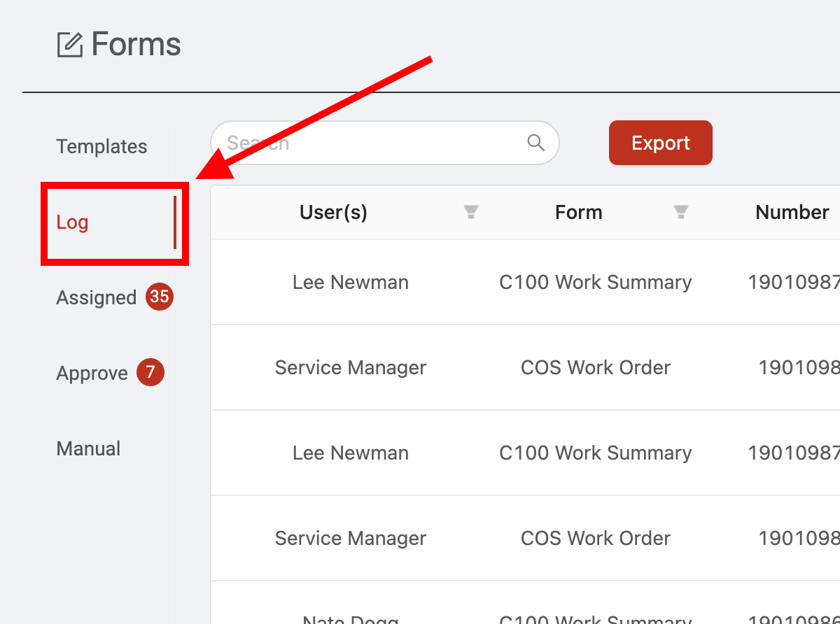840x624 pixels.
Task: Click the magnifying glass search icon
Action: pyautogui.click(x=536, y=143)
